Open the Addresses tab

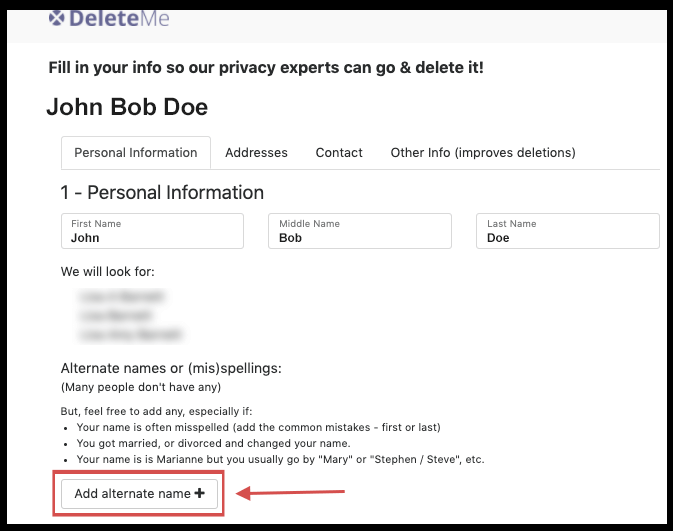(x=256, y=153)
